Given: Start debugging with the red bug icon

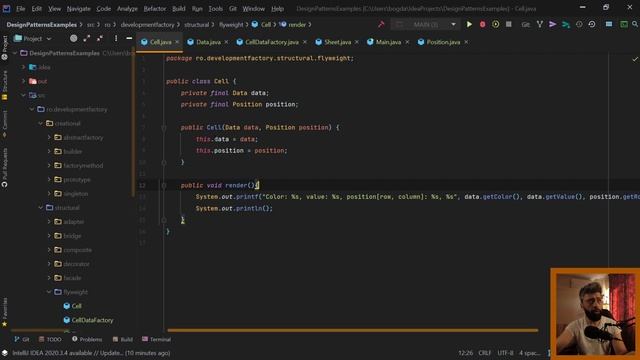Looking at the screenshot, I should pyautogui.click(x=482, y=24).
